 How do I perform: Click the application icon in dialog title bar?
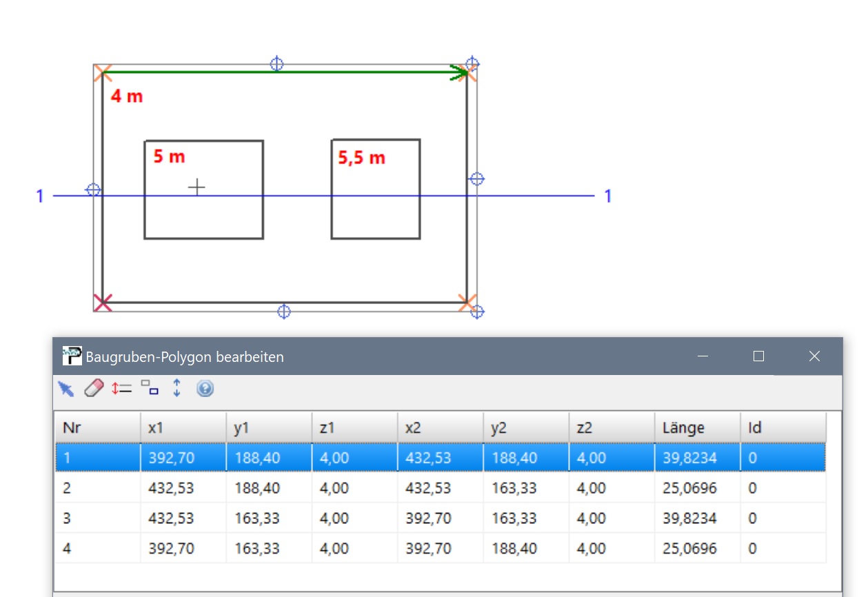click(72, 356)
